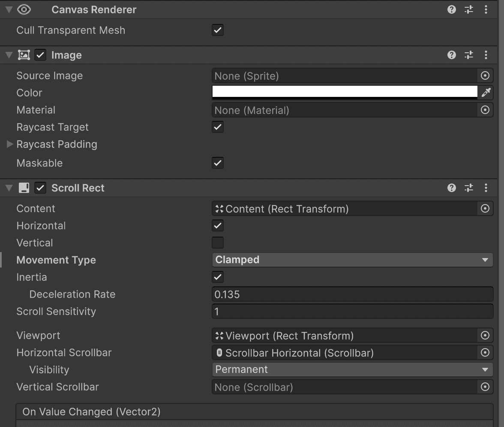Open object picker for Horizontal Scrollbar

tap(485, 352)
